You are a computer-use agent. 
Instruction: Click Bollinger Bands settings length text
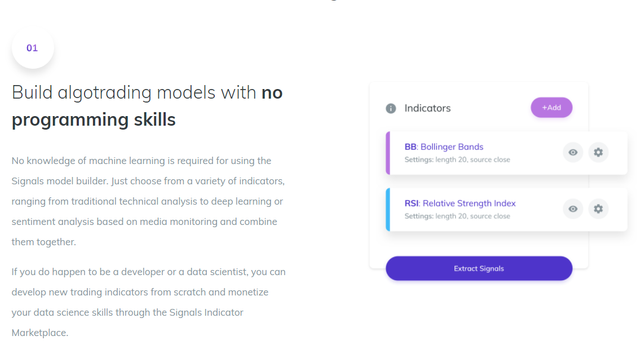tap(457, 160)
